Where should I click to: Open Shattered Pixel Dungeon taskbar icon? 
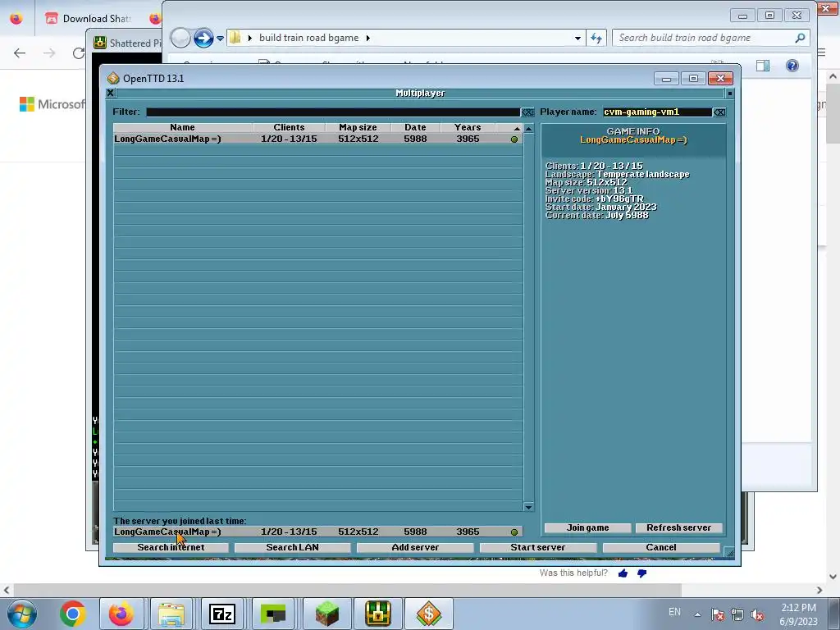377,614
